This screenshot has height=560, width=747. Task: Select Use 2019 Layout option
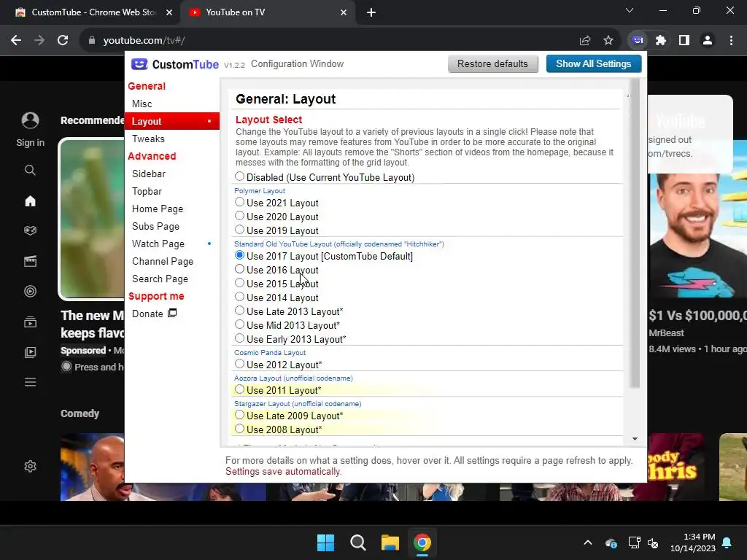(239, 230)
